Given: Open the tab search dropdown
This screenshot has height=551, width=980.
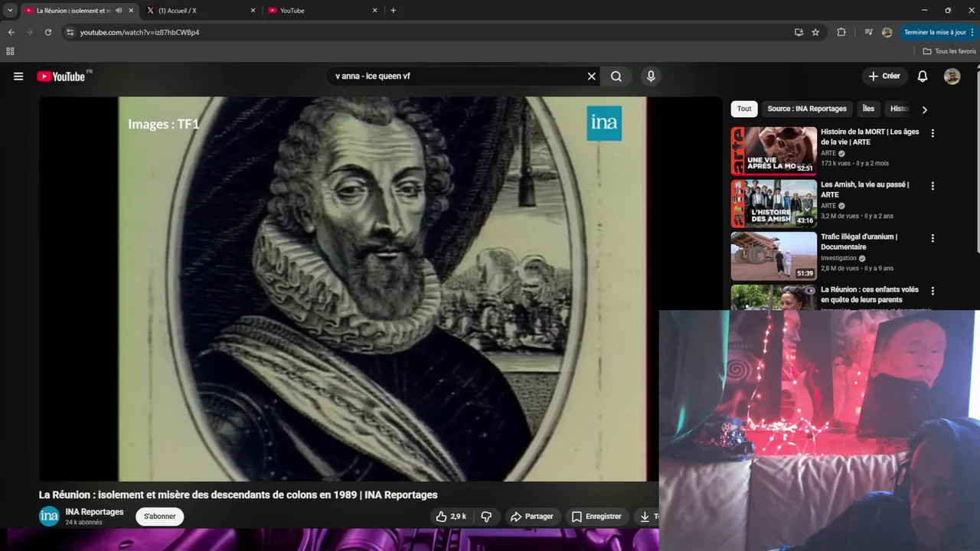Looking at the screenshot, I should click(x=10, y=11).
